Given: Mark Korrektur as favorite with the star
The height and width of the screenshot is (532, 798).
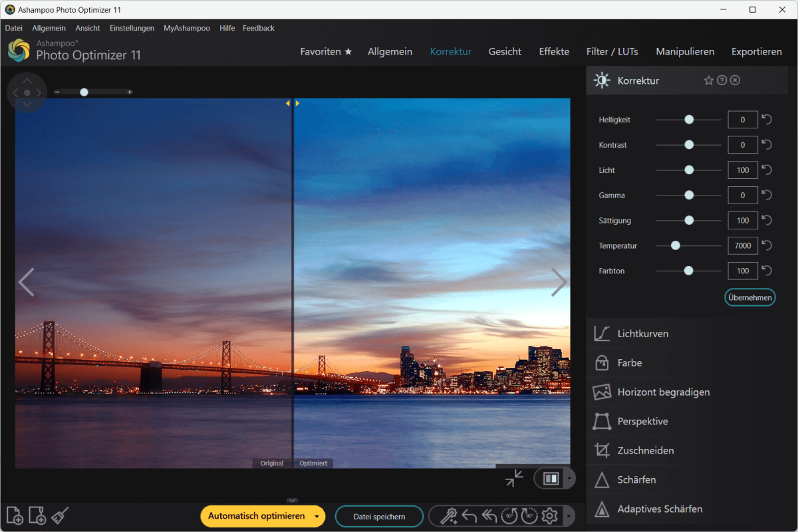Looking at the screenshot, I should tap(708, 80).
